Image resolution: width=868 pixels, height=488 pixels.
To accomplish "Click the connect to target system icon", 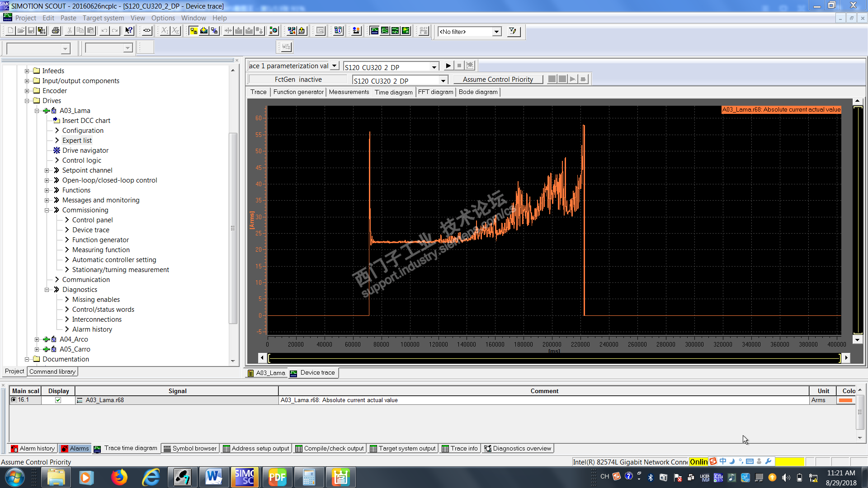I will click(x=193, y=31).
